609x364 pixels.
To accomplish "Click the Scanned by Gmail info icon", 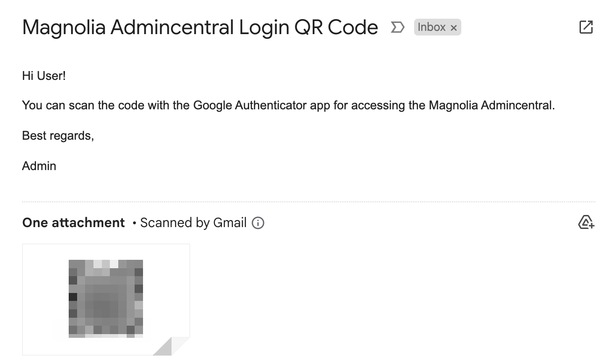I will pyautogui.click(x=258, y=223).
